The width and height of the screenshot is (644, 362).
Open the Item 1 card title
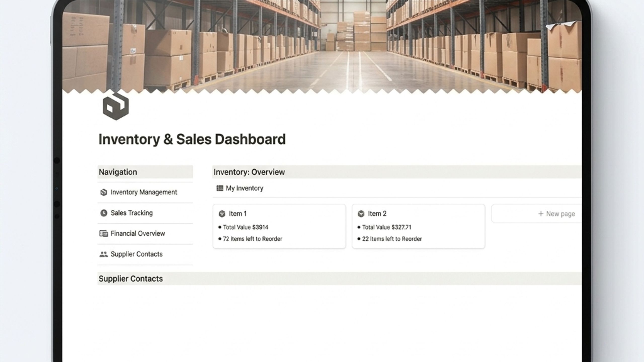238,214
